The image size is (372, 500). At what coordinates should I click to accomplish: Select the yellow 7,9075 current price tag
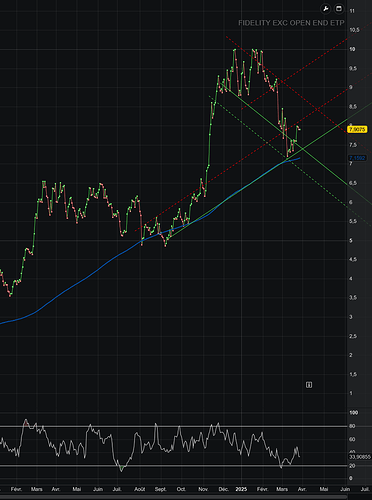coord(357,129)
